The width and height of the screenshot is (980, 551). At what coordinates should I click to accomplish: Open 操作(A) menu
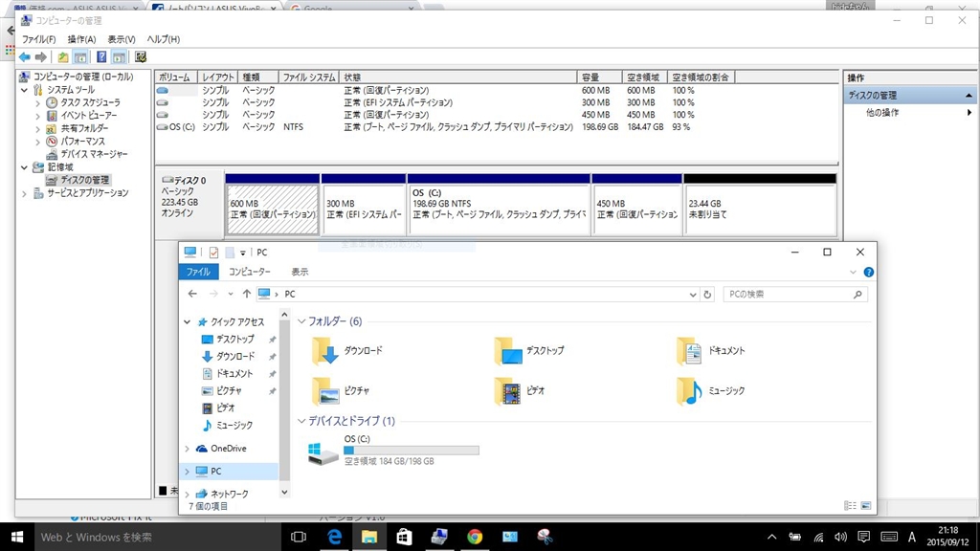(82, 39)
